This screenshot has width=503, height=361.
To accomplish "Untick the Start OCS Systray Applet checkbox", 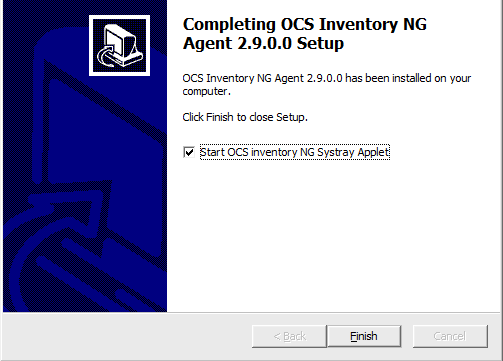I will point(189,152).
